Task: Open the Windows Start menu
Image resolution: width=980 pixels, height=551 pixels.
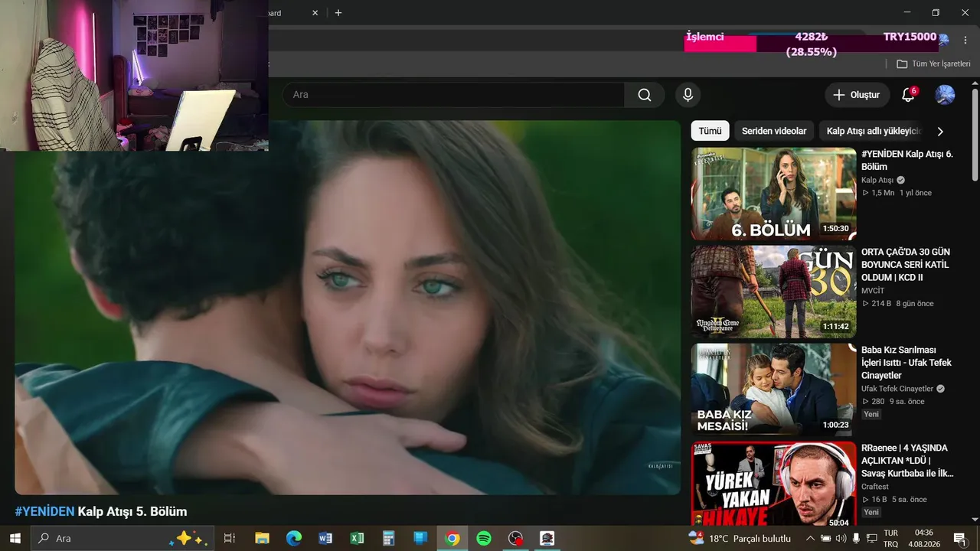Action: (15, 538)
